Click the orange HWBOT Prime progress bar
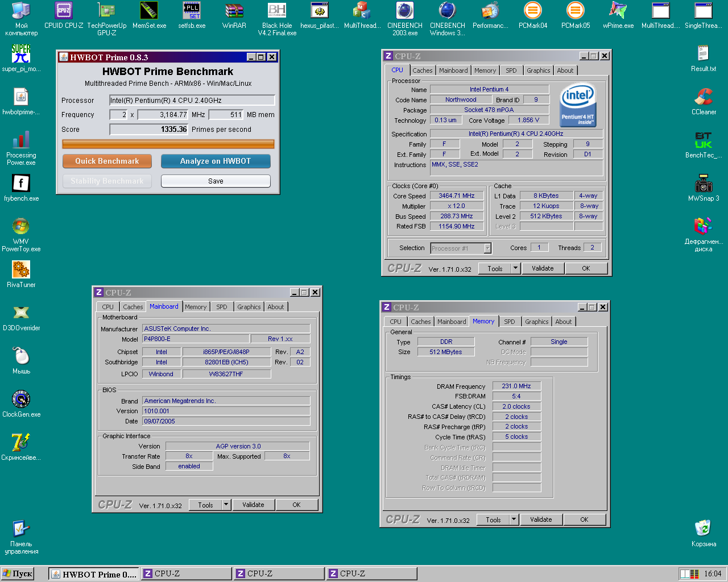Viewport: 728px width, 582px height. 168,144
